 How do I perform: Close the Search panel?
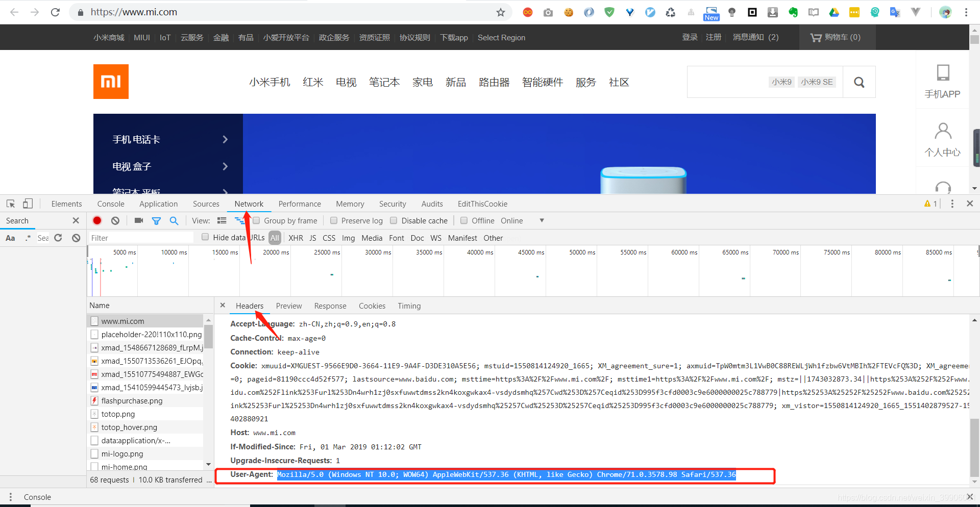[x=76, y=220]
